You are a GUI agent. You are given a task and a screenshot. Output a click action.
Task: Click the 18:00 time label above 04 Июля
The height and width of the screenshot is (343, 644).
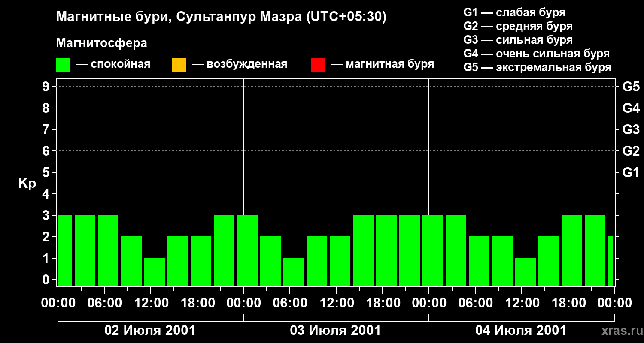[x=568, y=303]
